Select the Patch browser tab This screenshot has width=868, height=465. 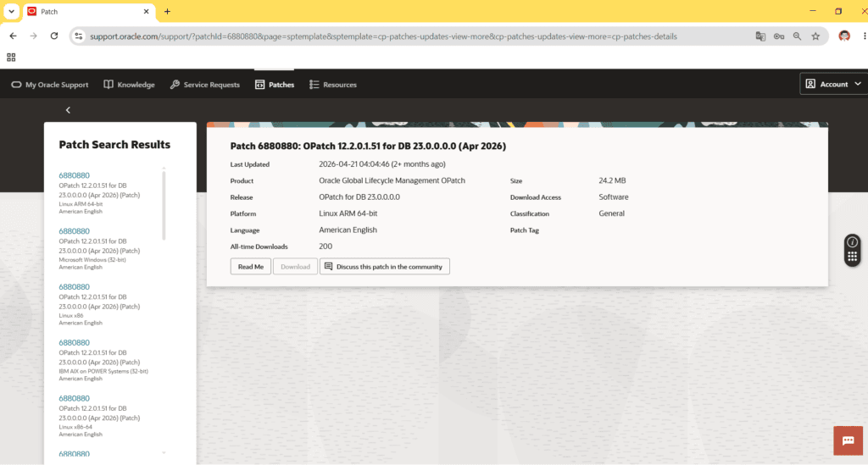pos(88,12)
